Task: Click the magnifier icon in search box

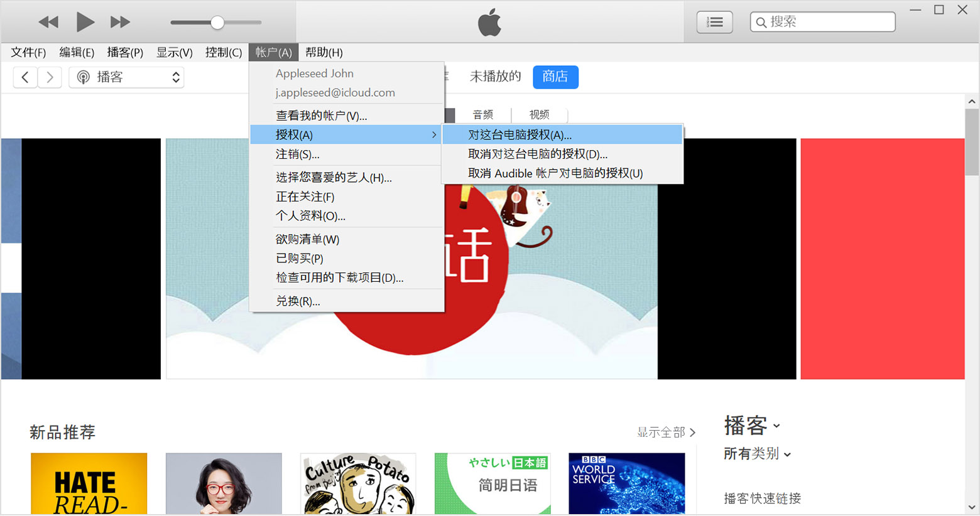Action: pyautogui.click(x=761, y=23)
